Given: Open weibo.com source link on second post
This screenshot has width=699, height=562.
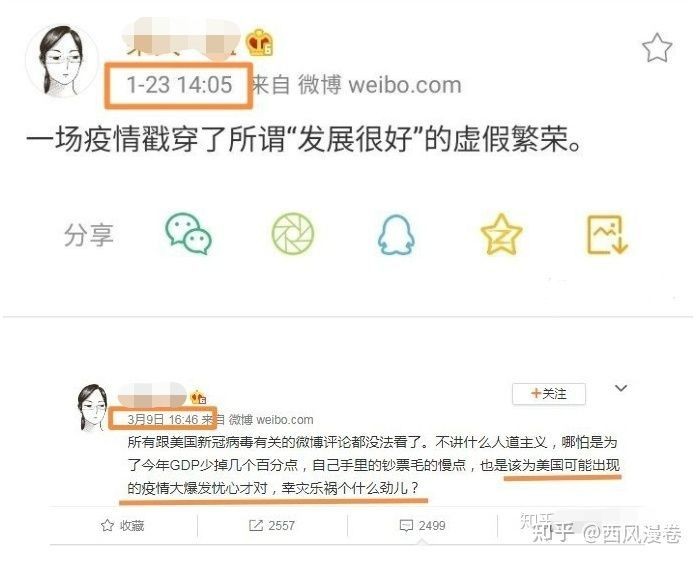Looking at the screenshot, I should [271, 419].
